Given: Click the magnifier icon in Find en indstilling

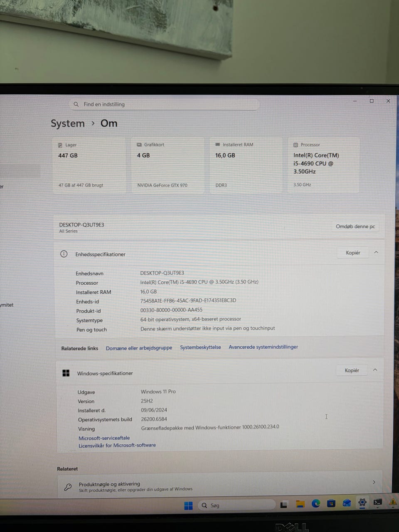Looking at the screenshot, I should (x=76, y=104).
